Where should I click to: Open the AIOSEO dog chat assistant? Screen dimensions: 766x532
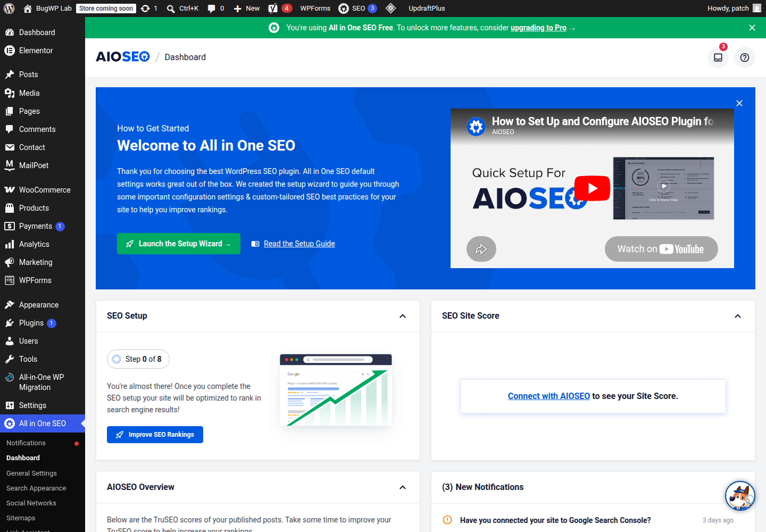740,496
